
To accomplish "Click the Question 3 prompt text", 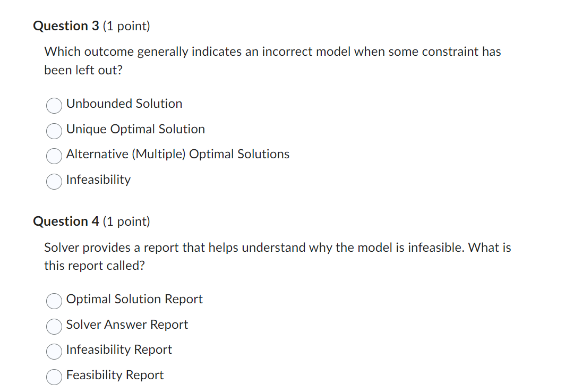I will pos(272,60).
